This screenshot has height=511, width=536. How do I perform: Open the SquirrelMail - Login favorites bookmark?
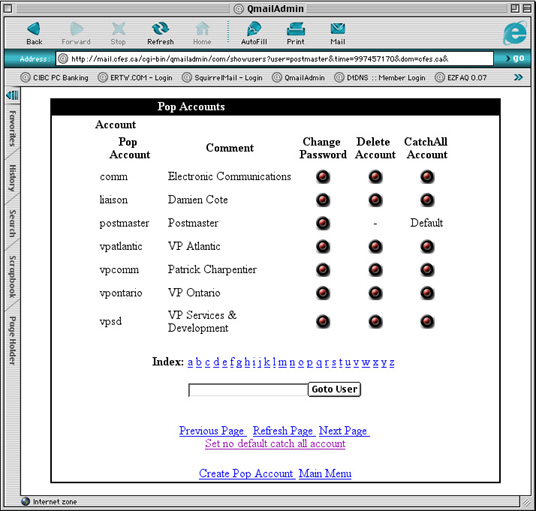(x=223, y=78)
